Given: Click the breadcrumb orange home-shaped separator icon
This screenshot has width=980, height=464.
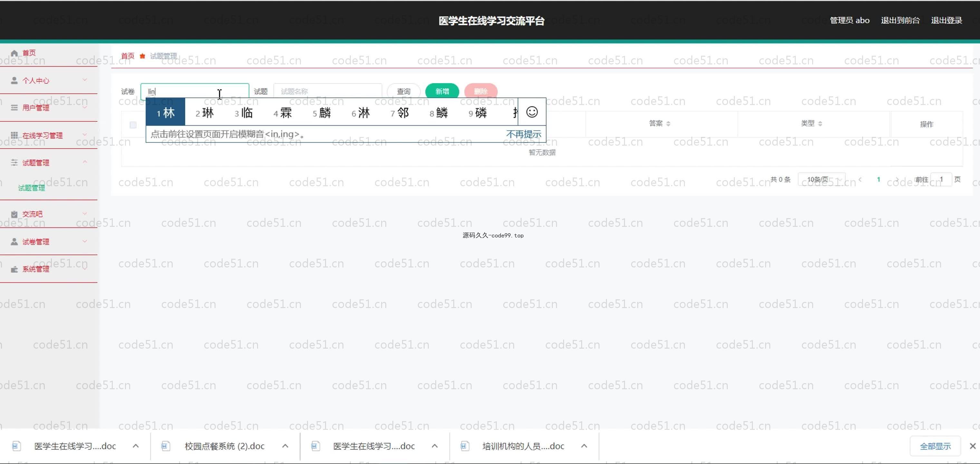Looking at the screenshot, I should point(142,56).
